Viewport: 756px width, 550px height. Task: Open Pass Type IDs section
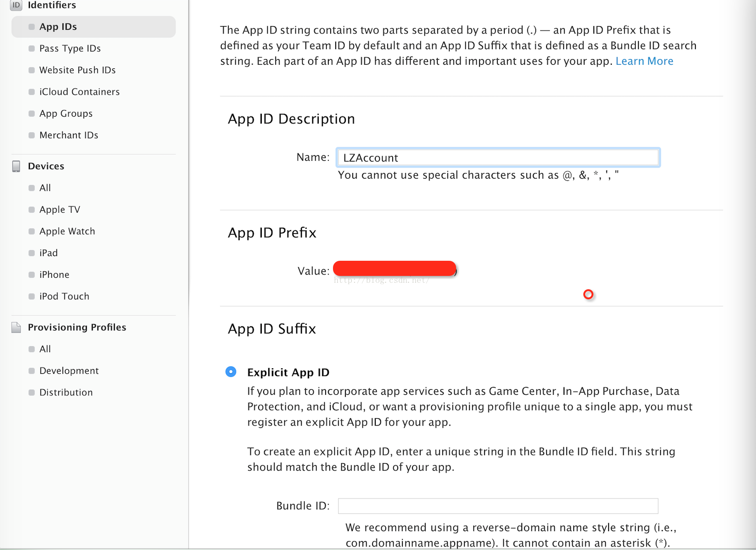(70, 48)
